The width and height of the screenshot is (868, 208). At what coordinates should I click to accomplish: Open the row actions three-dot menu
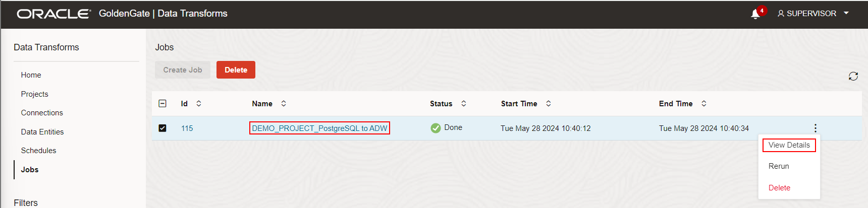tap(815, 128)
